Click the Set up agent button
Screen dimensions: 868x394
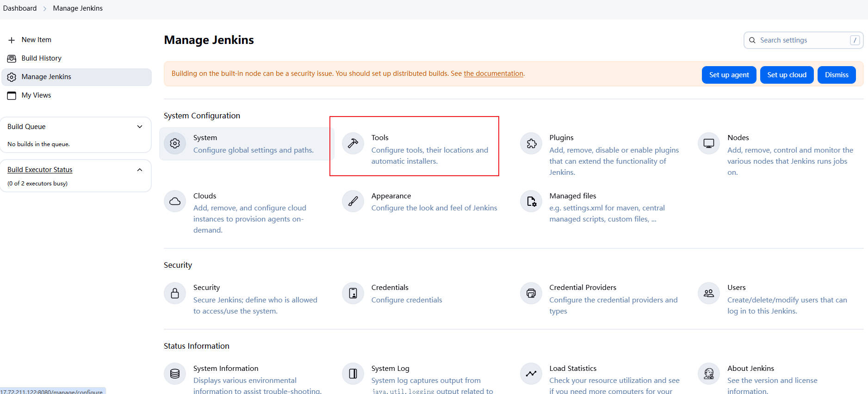click(x=729, y=75)
